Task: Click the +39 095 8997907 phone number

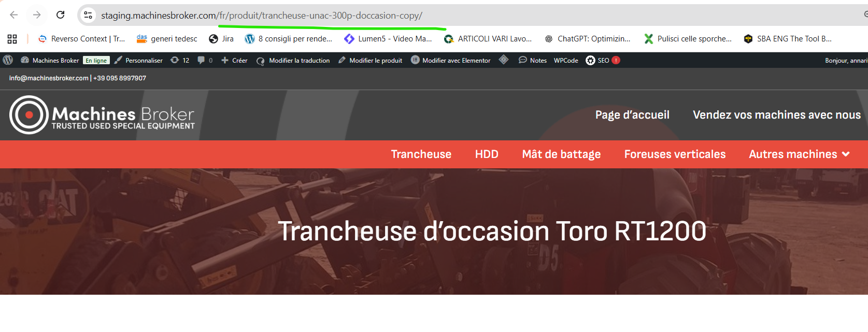Action: coord(120,78)
